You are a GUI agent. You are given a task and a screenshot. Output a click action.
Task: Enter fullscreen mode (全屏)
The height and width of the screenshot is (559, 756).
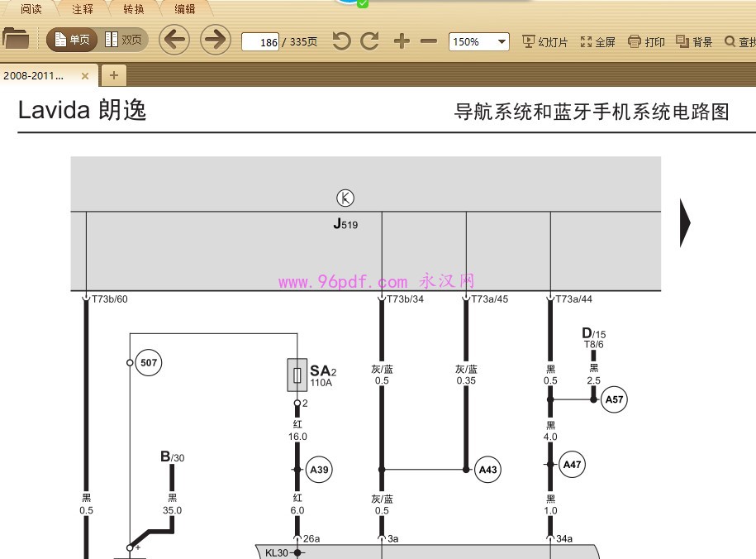[598, 42]
